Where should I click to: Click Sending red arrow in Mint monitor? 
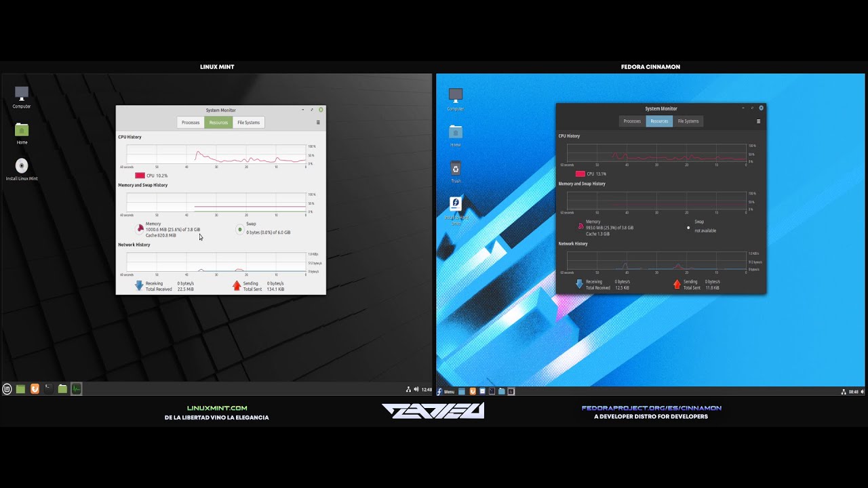237,286
